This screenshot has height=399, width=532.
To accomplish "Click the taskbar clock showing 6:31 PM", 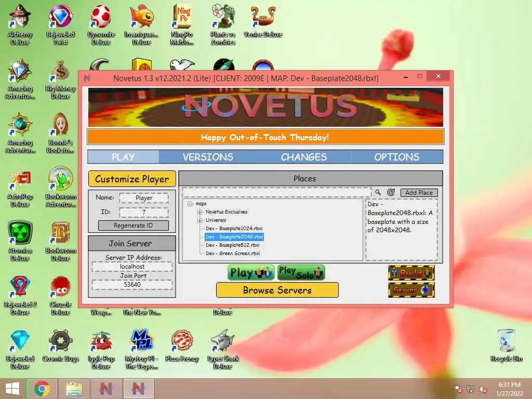I will click(x=510, y=389).
